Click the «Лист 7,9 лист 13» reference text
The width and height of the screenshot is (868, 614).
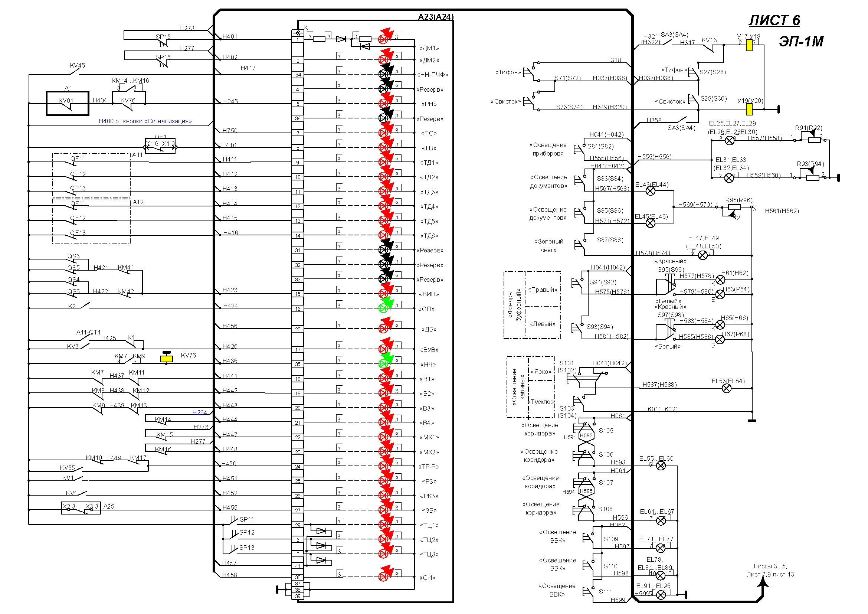click(x=770, y=574)
